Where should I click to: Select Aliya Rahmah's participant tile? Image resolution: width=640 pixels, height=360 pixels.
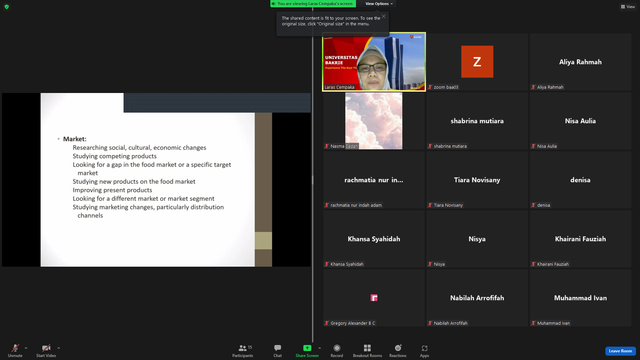pos(580,62)
